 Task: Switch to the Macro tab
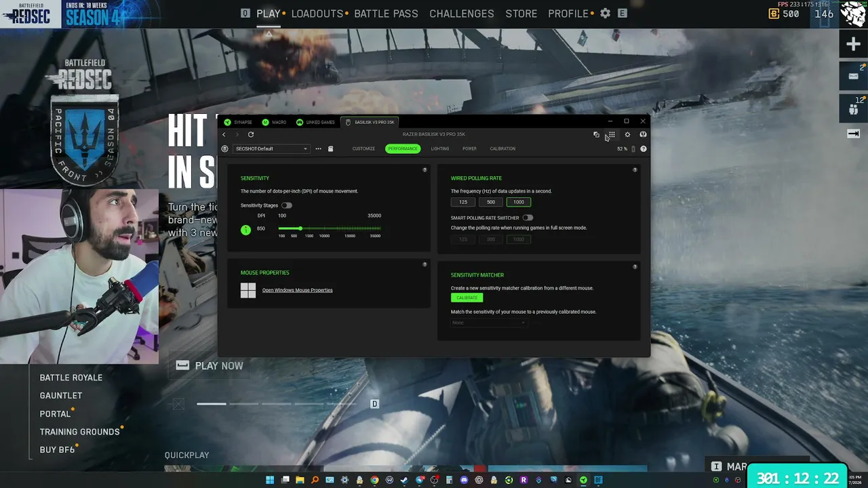click(275, 122)
